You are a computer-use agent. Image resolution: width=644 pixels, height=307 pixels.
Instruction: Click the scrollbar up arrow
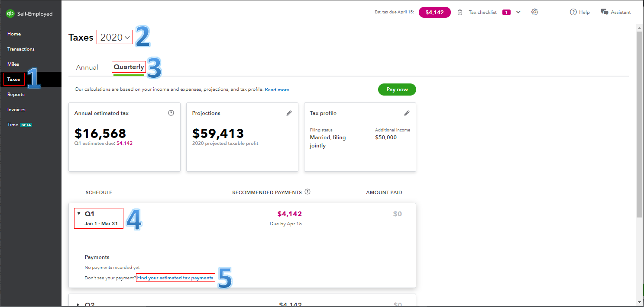(639, 27)
